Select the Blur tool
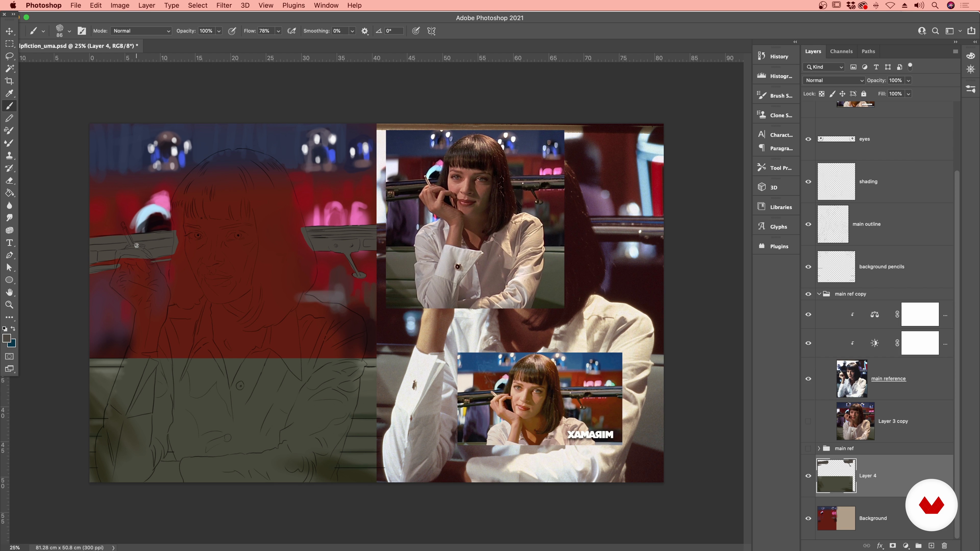The image size is (980, 551). coord(9,205)
